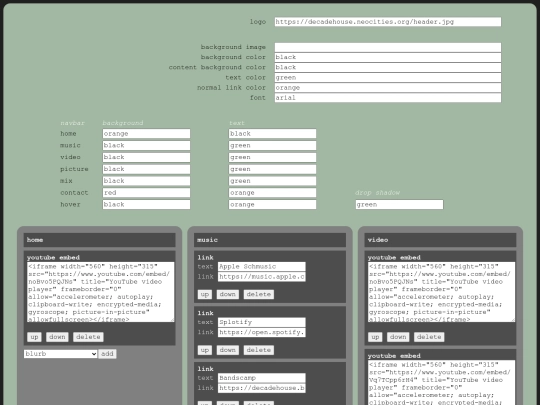Move home youtube embed down

pyautogui.click(x=57, y=337)
